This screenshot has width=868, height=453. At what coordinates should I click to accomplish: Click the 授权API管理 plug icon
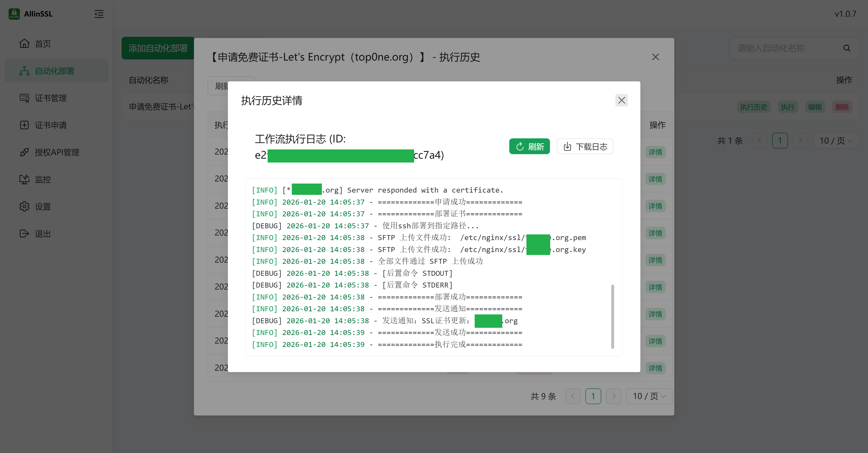pyautogui.click(x=24, y=152)
